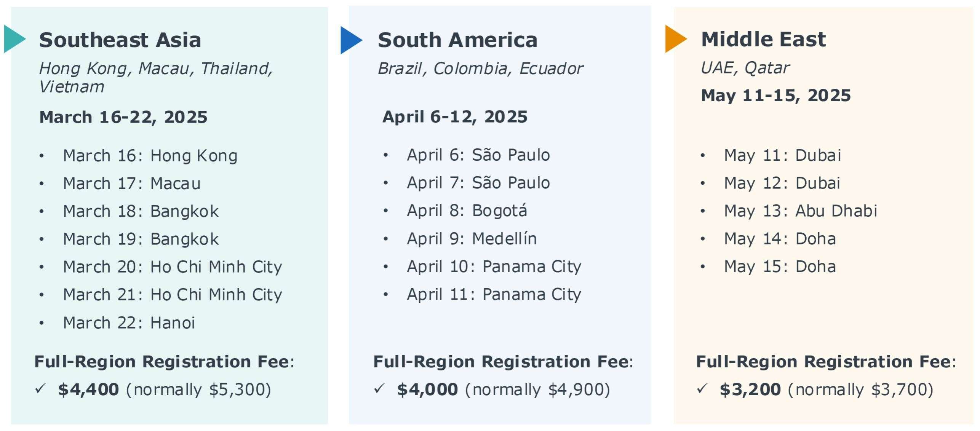Click the April 8: Bogotá entry

pyautogui.click(x=467, y=211)
